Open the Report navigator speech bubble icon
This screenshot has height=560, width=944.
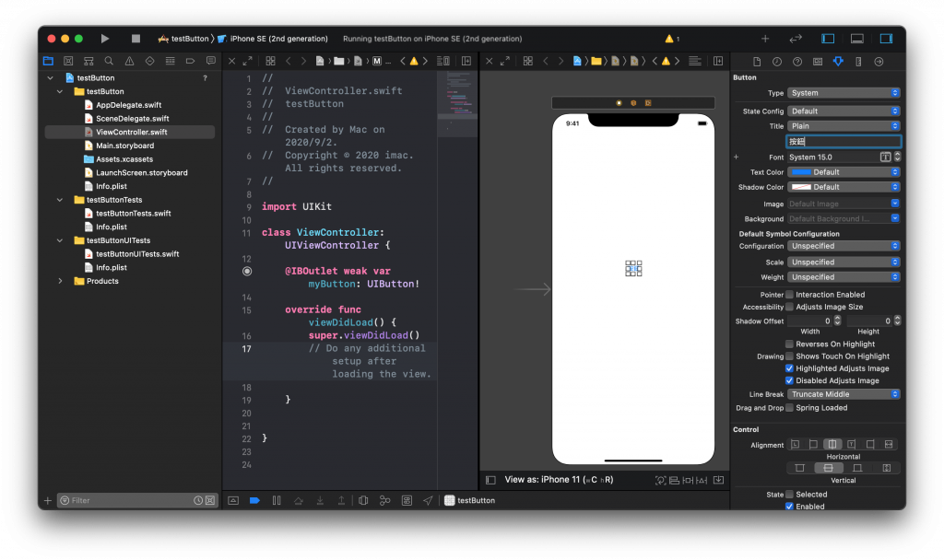coord(211,61)
